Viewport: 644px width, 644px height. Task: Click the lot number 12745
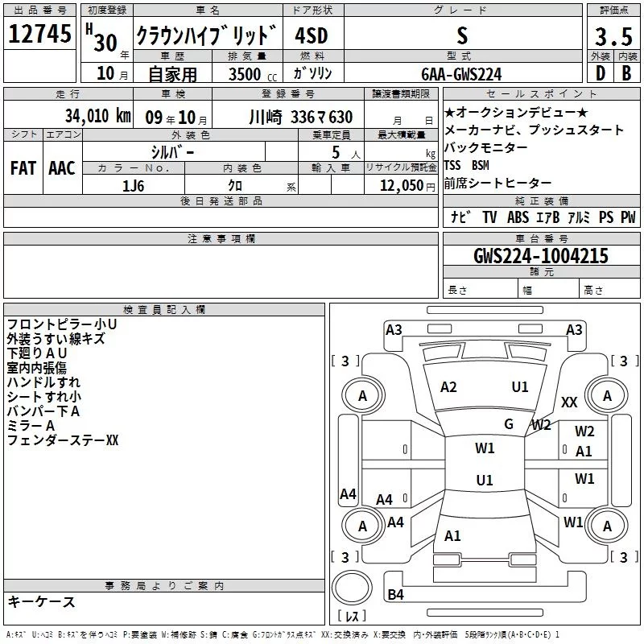[x=39, y=35]
